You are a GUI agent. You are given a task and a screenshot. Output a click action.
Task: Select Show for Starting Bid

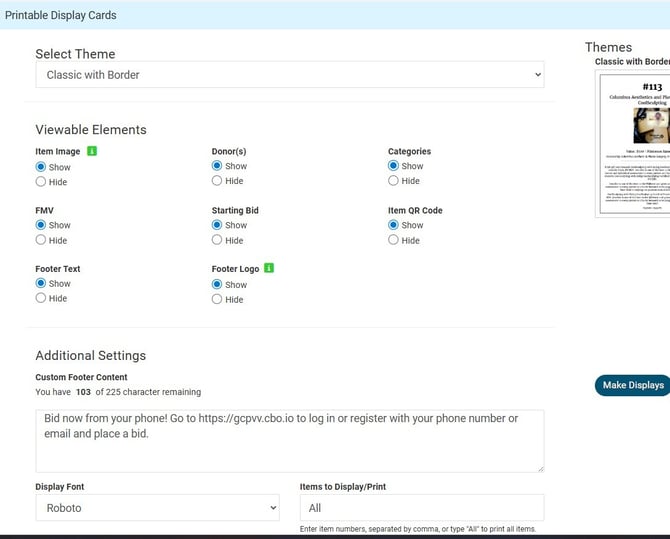[217, 225]
